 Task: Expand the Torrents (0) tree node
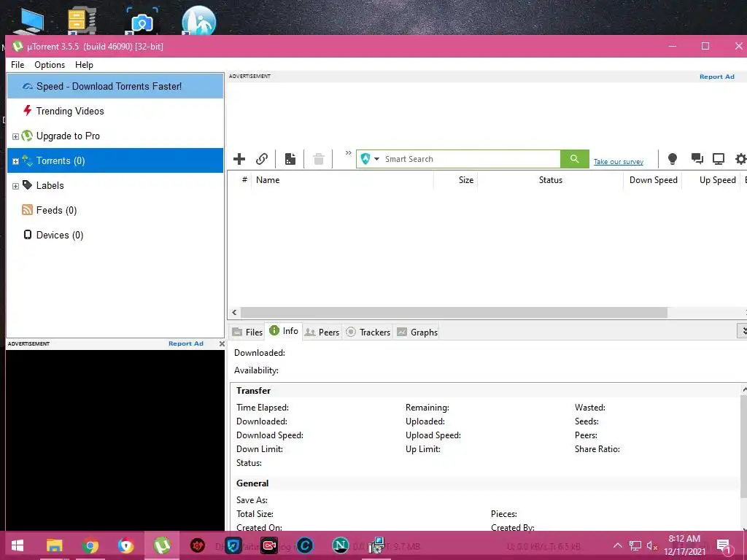[x=15, y=161]
